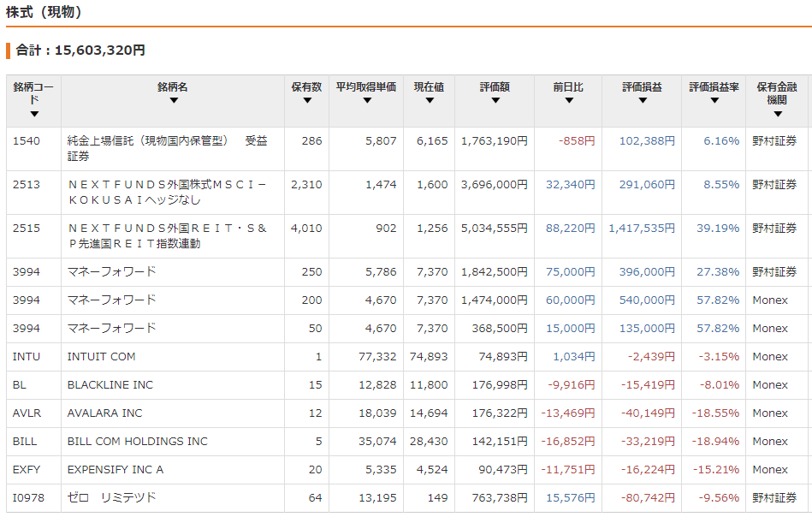
Task: Sort by 評価損益率 column arrow
Action: pyautogui.click(x=714, y=100)
